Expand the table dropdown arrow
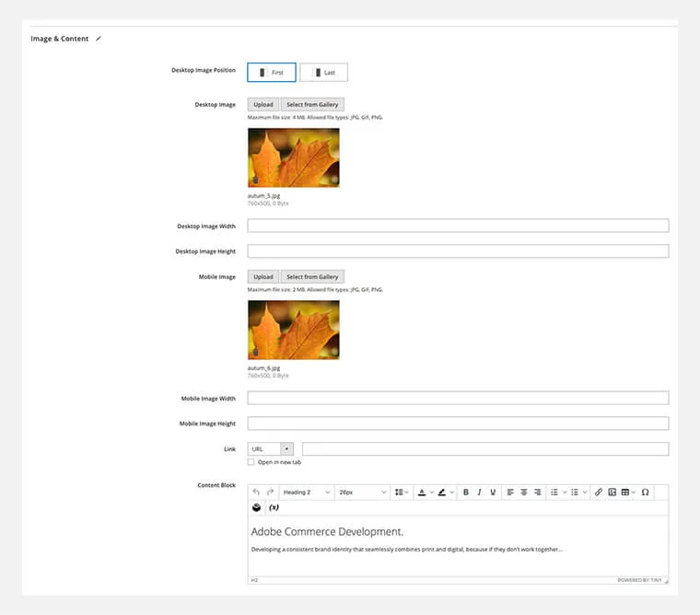This screenshot has height=615, width=700. pos(634,493)
